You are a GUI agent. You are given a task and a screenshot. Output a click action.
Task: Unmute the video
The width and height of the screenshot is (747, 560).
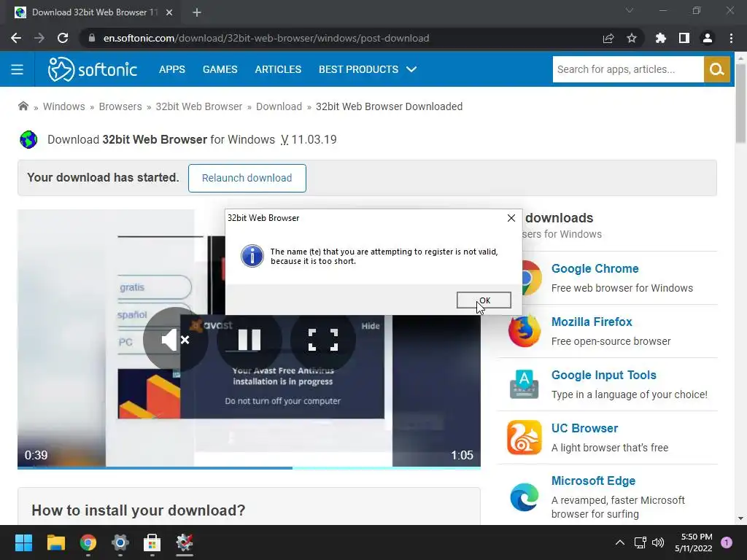pyautogui.click(x=175, y=340)
